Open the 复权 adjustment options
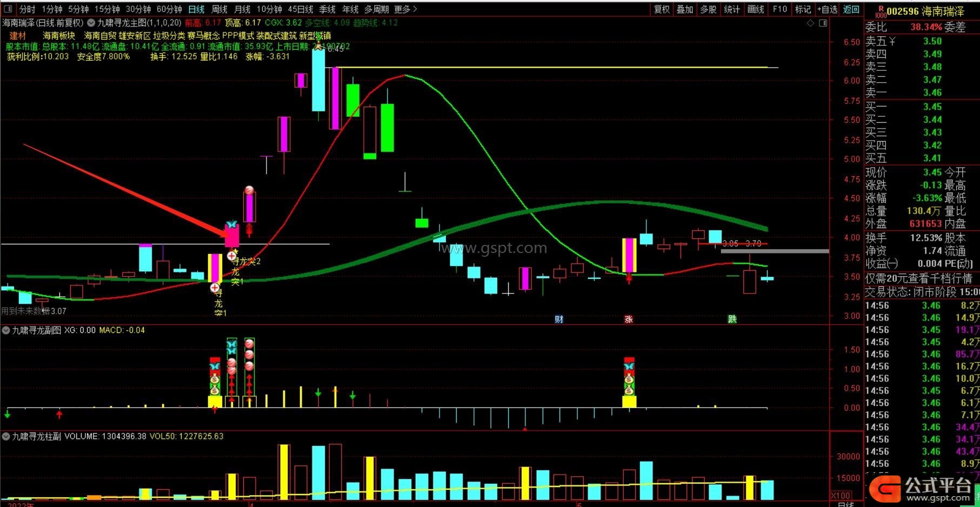Viewport: 980px width, 507px height. pyautogui.click(x=662, y=9)
